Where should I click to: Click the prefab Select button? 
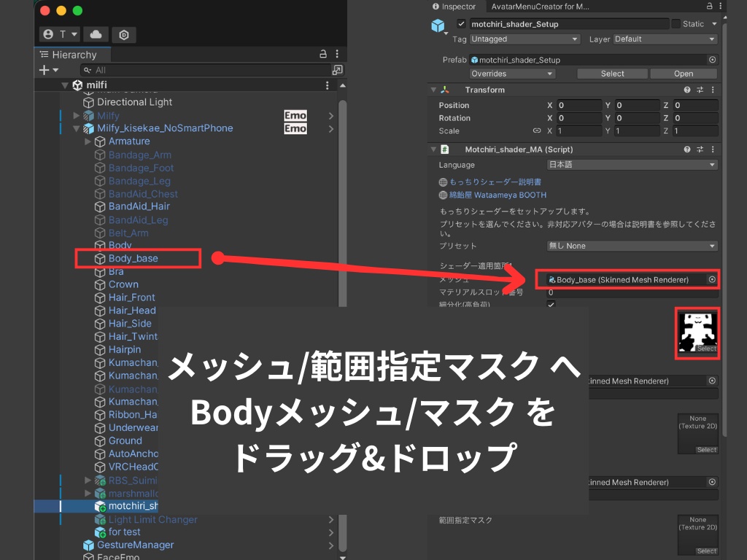[x=612, y=74]
